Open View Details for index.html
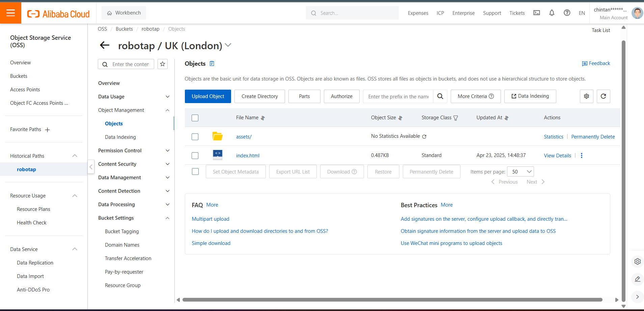 click(557, 156)
